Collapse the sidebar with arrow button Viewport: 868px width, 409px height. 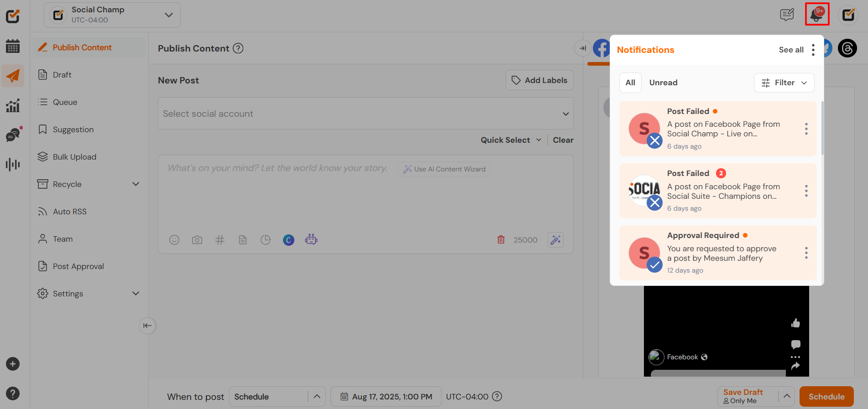click(x=147, y=326)
